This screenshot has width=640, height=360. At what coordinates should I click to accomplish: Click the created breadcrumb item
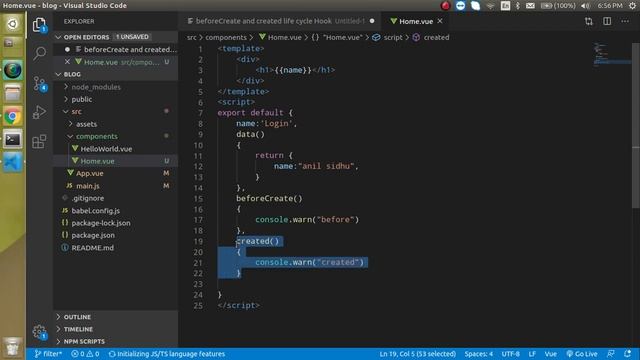436,37
